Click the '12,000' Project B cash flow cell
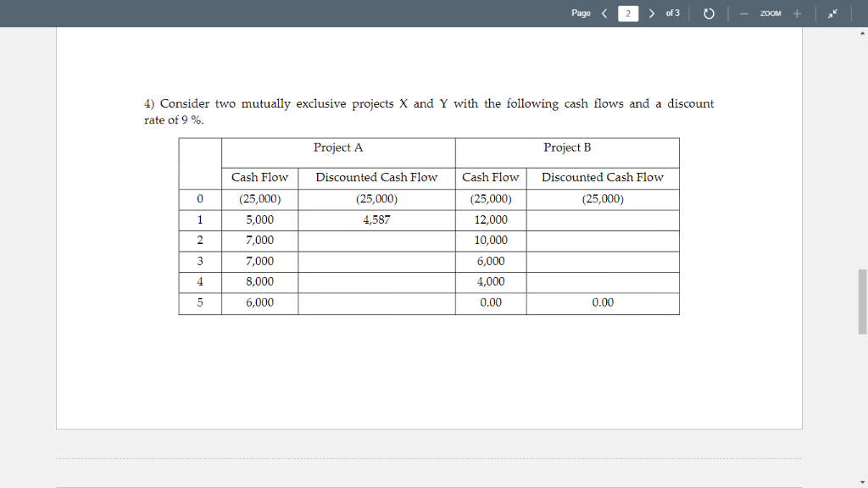Screen dimensions: 868x488 coord(491,219)
